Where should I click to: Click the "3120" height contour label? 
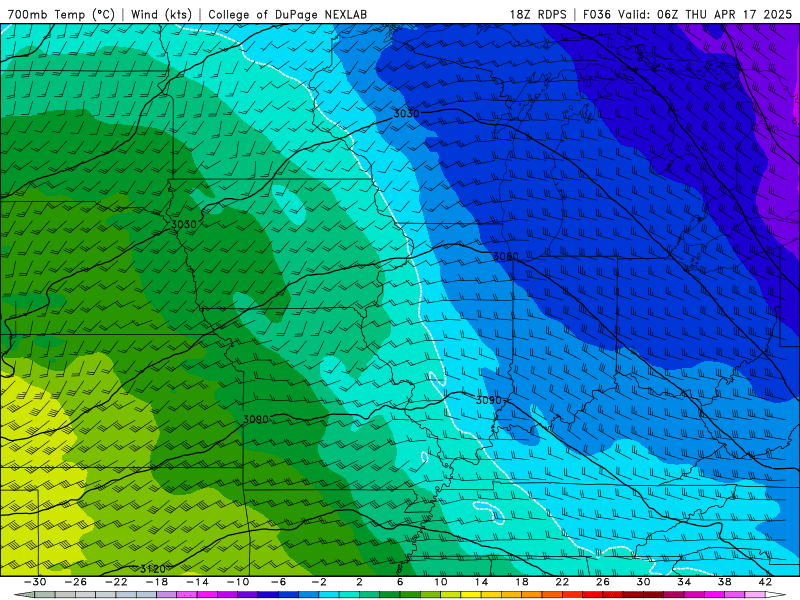(x=153, y=569)
